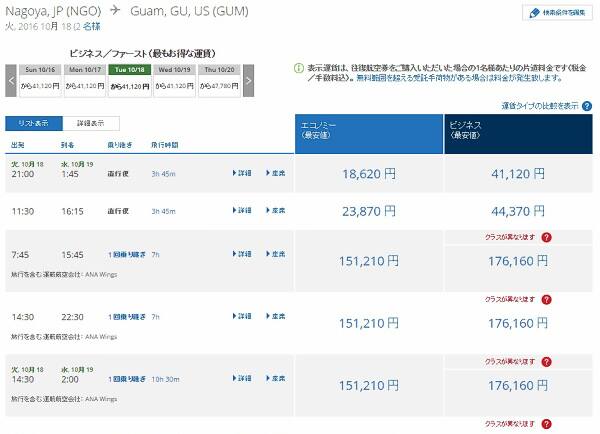Click the previous dates arrow in fare calendar
Viewport: 600px width, 434px height.
point(11,81)
